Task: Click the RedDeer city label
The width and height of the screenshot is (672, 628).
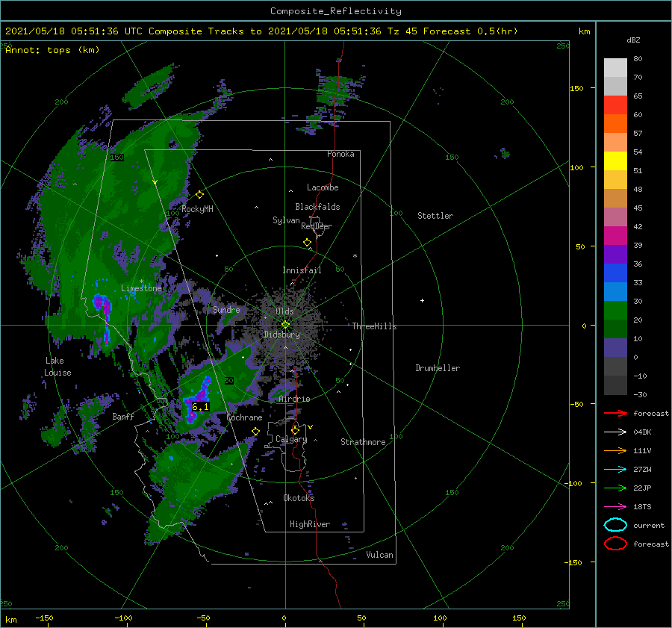Action: tap(317, 226)
